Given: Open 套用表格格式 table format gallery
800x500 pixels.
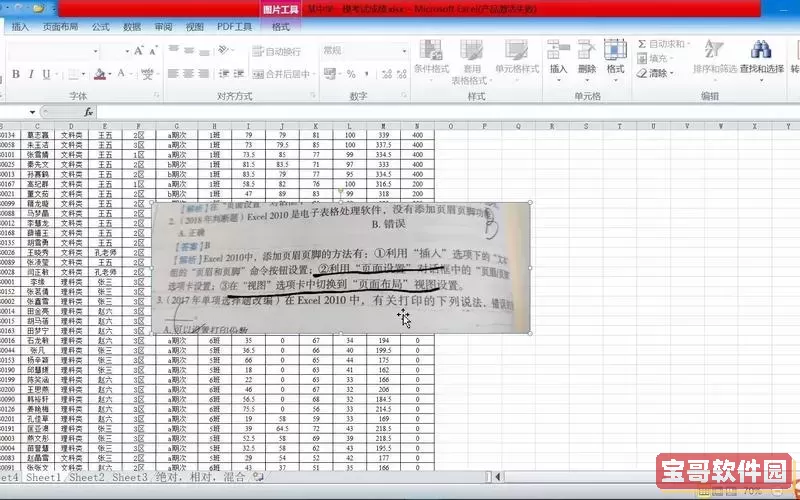Looking at the screenshot, I should (471, 62).
